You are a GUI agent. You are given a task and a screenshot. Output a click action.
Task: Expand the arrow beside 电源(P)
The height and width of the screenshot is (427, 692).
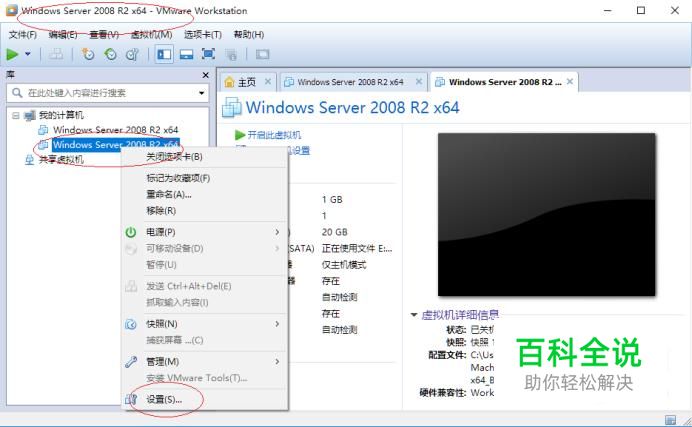277,232
